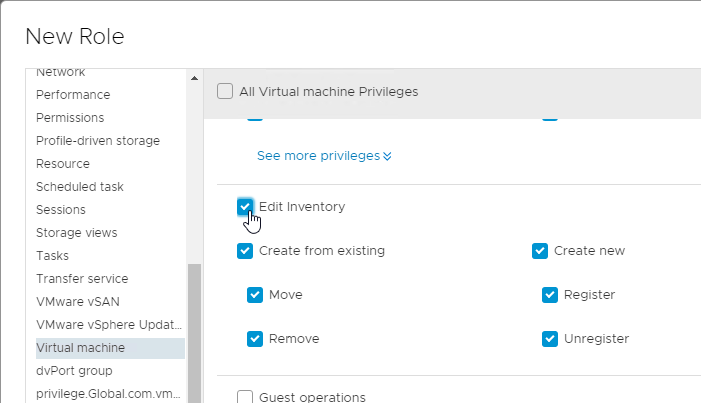
Task: Select the Scheduled task category
Action: point(80,187)
